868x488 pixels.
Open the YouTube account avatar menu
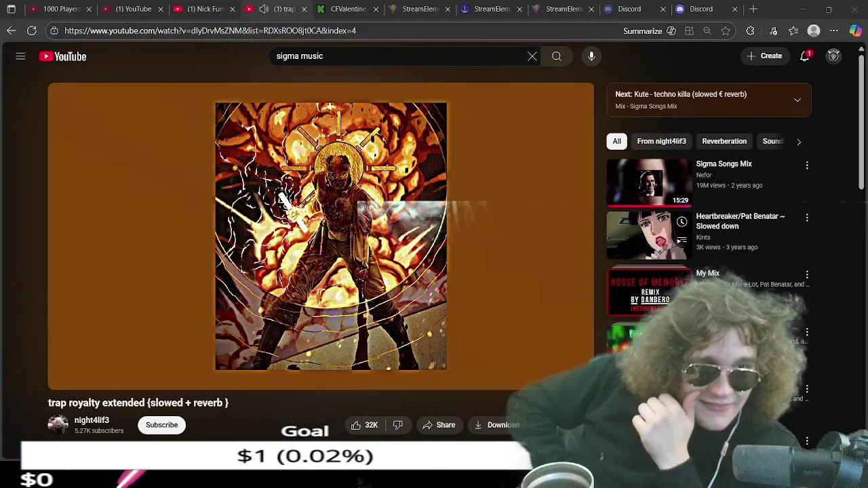833,56
